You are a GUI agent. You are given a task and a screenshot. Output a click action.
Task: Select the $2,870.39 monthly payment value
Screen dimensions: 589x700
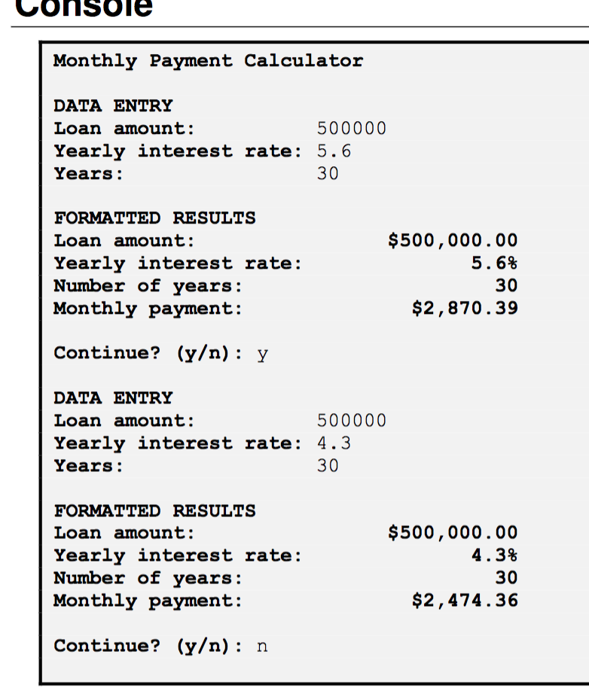tap(465, 308)
